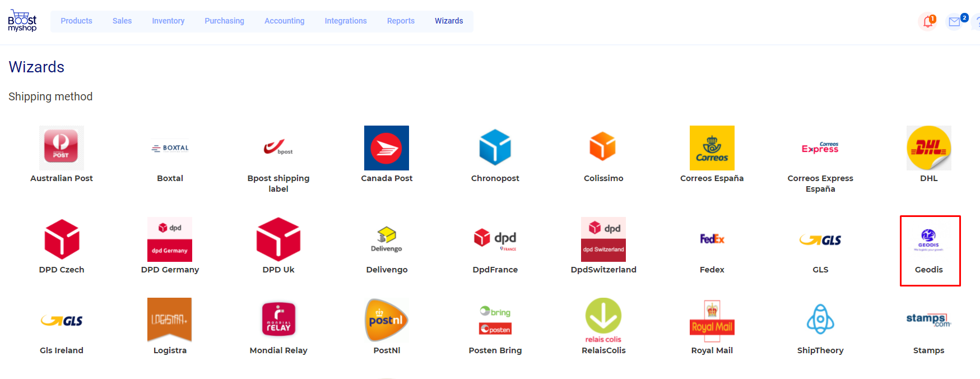Viewport: 980px width, 379px height.
Task: Click the Delivengo text label
Action: click(x=387, y=270)
